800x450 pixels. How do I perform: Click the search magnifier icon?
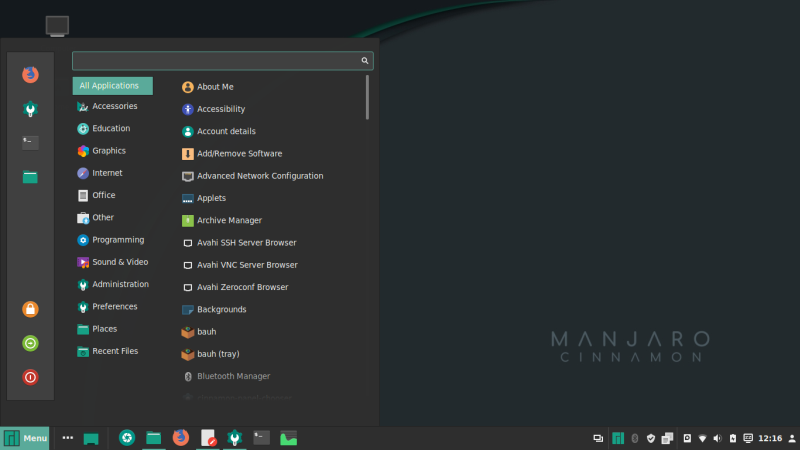(365, 61)
